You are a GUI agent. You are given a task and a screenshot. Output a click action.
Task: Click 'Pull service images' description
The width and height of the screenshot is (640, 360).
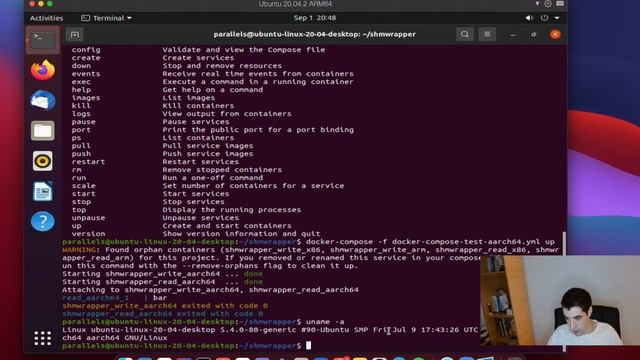coord(208,146)
